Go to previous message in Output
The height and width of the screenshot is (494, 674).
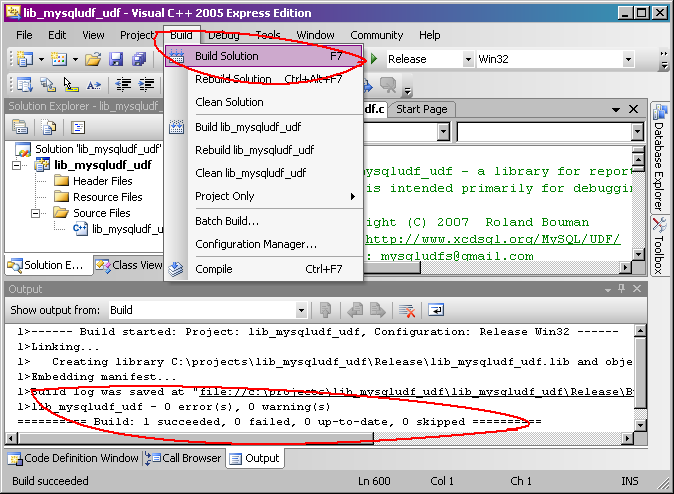point(355,310)
